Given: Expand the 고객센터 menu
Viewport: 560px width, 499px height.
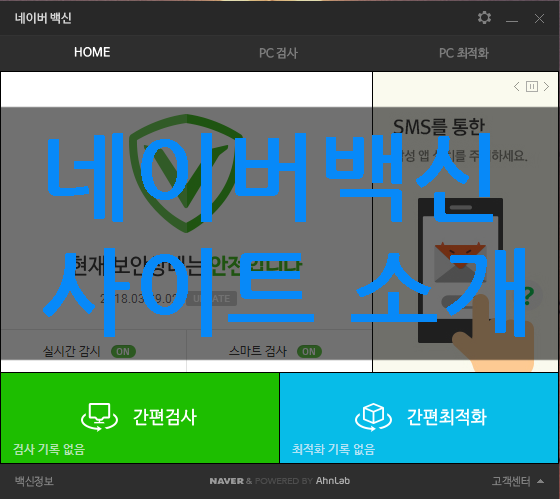Looking at the screenshot, I should 518,481.
